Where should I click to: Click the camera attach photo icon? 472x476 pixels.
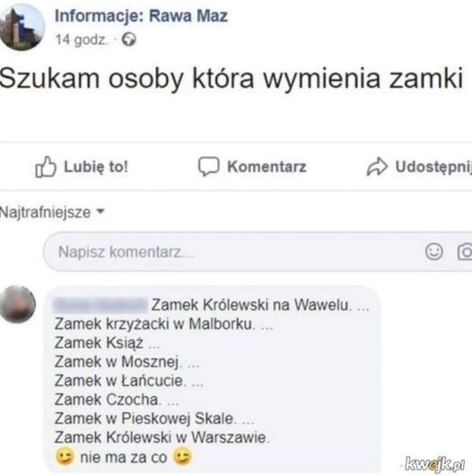[465, 252]
